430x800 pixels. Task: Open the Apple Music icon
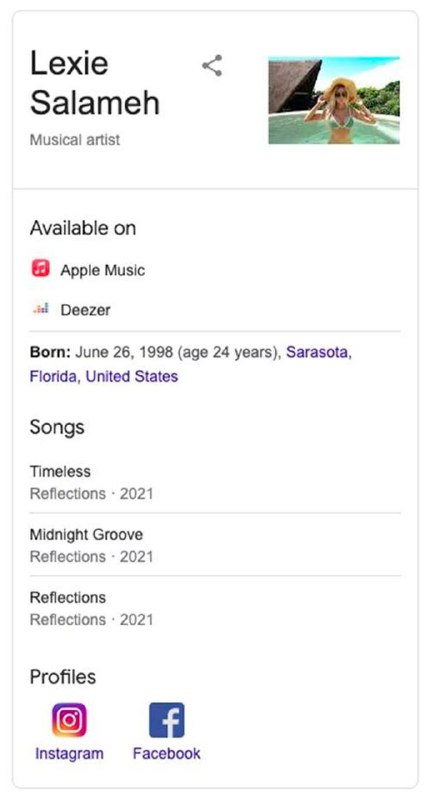pyautogui.click(x=40, y=268)
